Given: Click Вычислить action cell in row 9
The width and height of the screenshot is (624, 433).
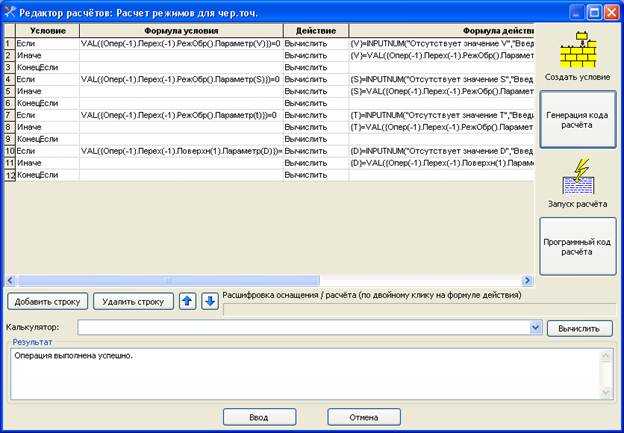Looking at the screenshot, I should point(316,139).
